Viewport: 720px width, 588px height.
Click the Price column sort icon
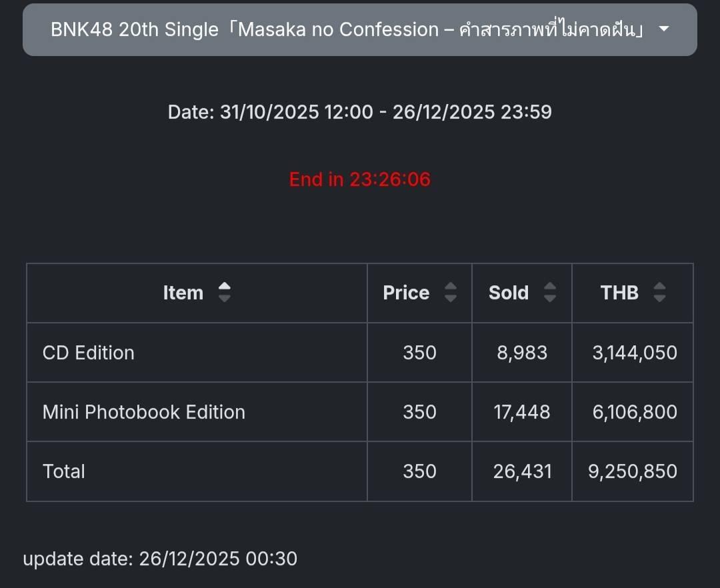click(x=451, y=293)
